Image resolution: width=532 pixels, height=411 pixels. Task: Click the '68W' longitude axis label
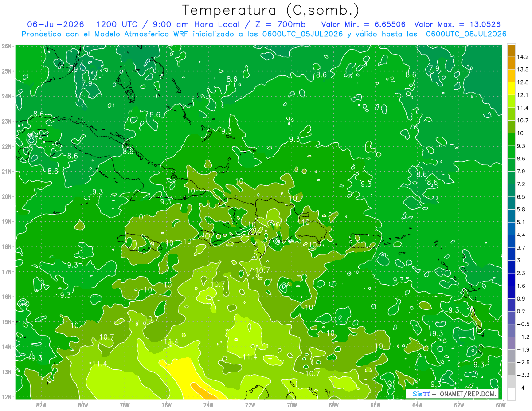(x=333, y=405)
